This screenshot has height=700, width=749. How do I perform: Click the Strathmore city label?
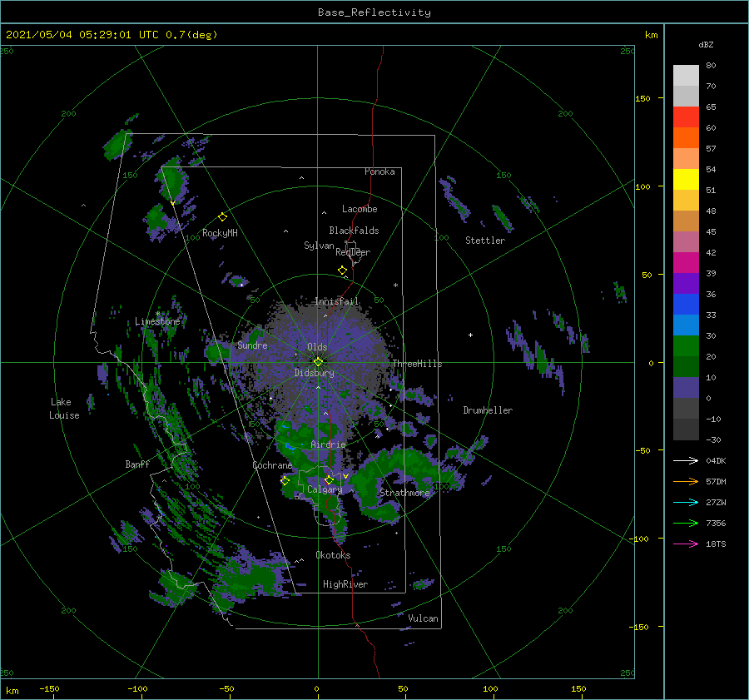404,493
